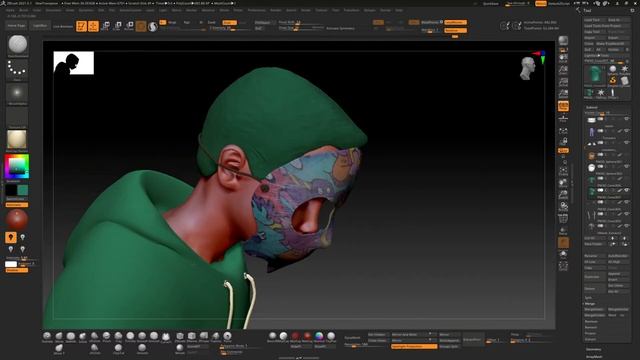Open the Dots stroke type picker
640x360 pixels.
(17, 69)
